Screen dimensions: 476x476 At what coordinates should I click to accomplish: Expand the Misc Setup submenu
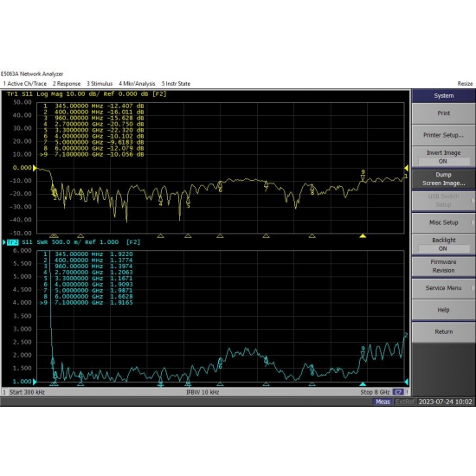tap(443, 222)
